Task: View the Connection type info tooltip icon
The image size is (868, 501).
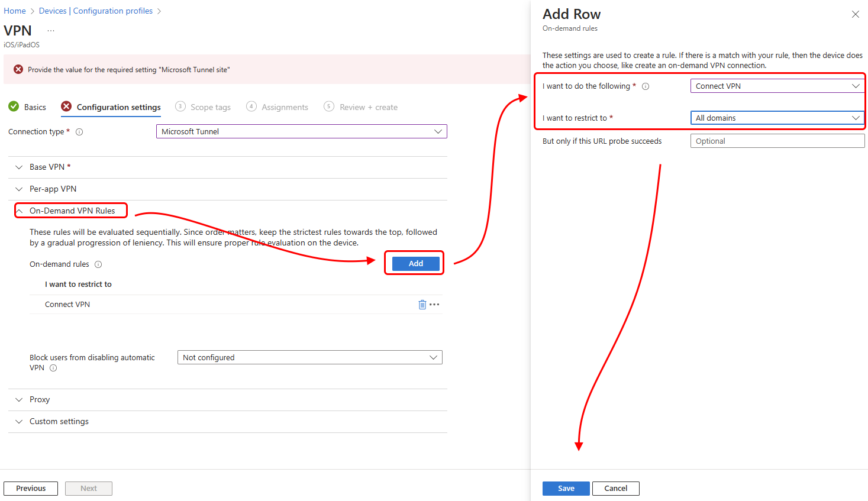Action: pyautogui.click(x=79, y=131)
